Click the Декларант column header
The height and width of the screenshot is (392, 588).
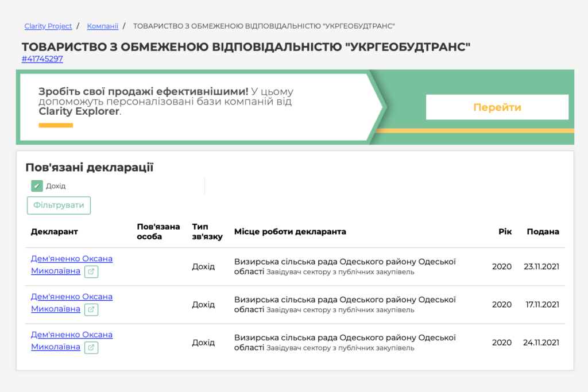pyautogui.click(x=54, y=231)
